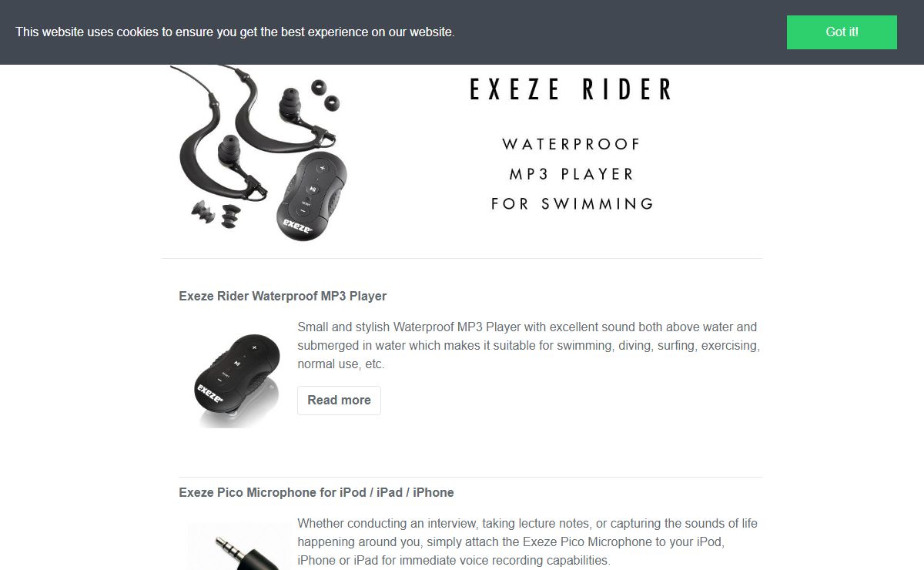Click the Read more button for Exeze Rider

(x=339, y=401)
